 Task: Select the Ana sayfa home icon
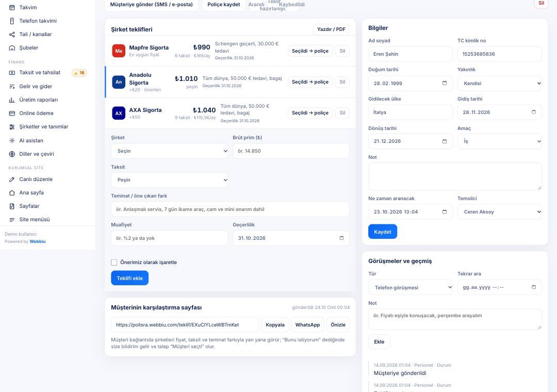point(12,193)
